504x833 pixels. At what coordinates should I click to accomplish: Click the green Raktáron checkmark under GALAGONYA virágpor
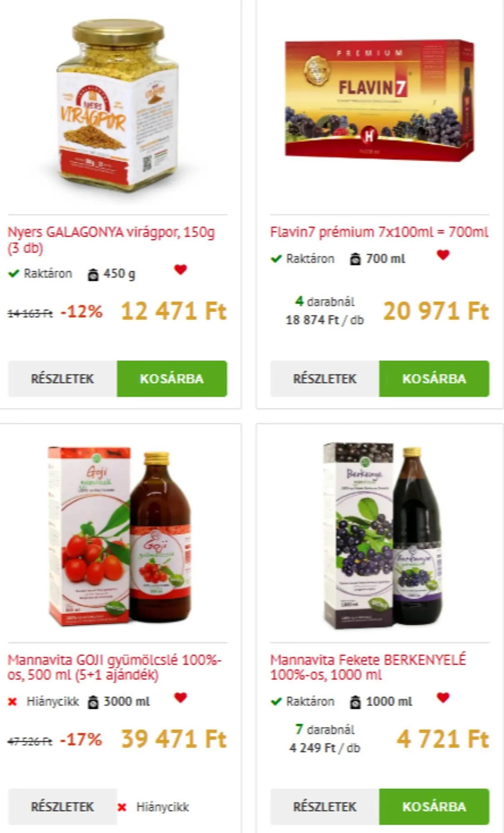point(14,274)
